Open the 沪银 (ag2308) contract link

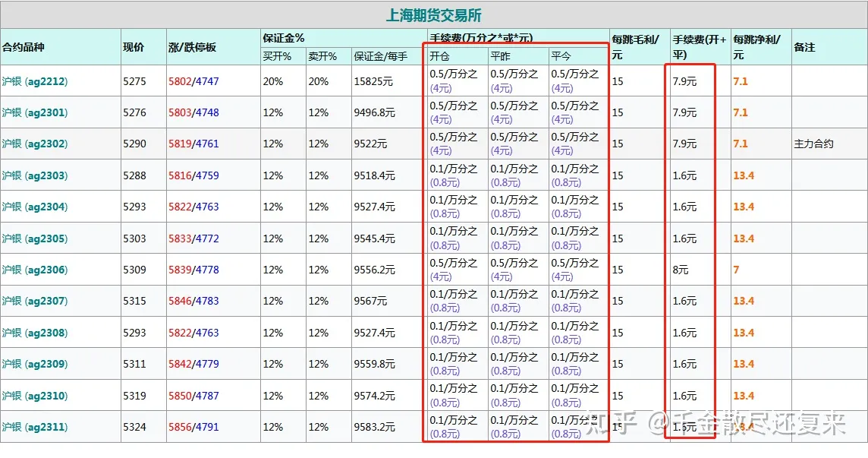pos(34,333)
